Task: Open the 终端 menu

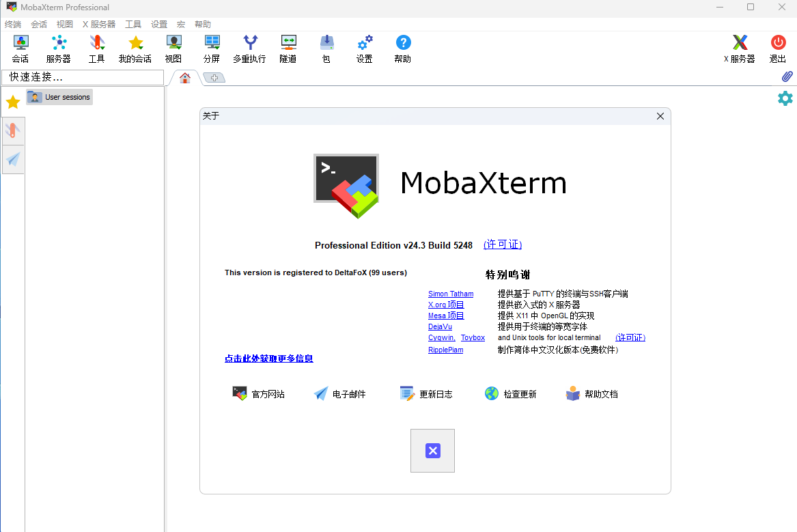Action: pos(13,25)
